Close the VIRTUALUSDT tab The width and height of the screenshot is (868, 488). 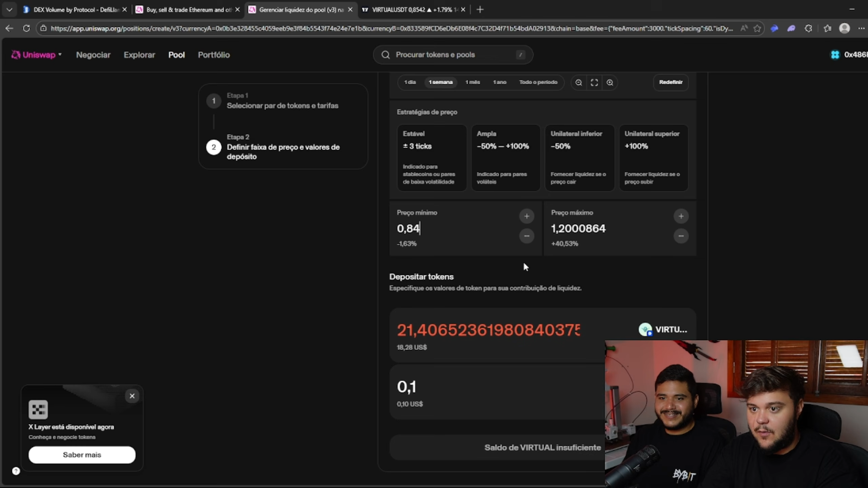(x=463, y=9)
